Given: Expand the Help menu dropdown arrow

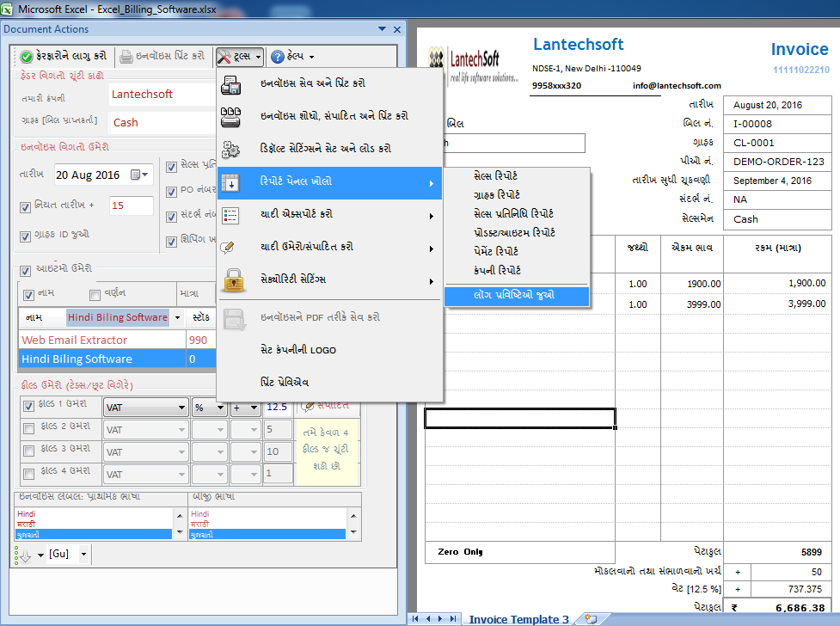Looking at the screenshot, I should coord(312,57).
